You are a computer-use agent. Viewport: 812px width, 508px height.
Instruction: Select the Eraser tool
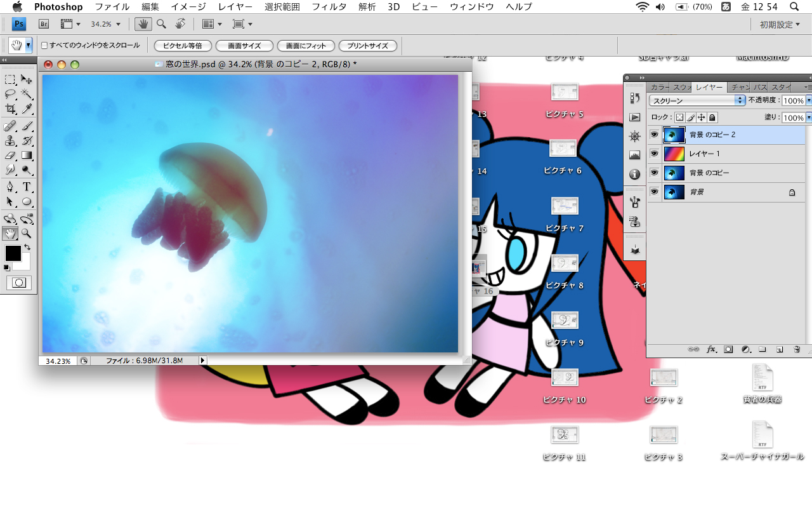[10, 155]
